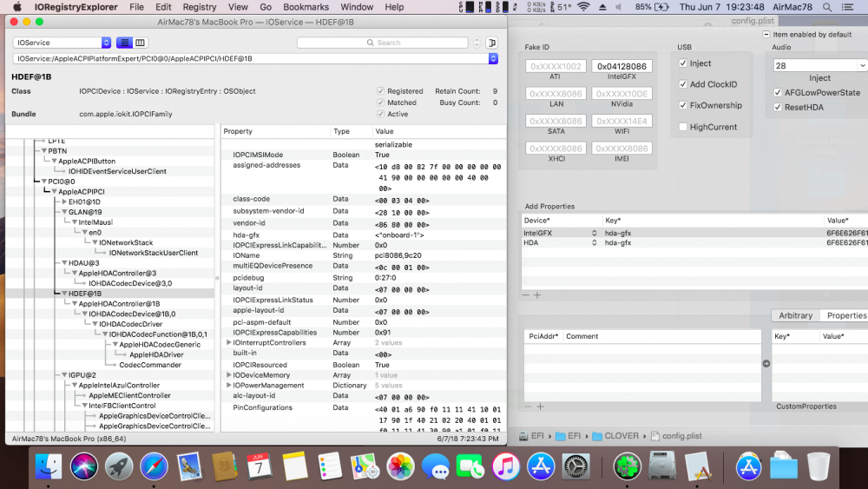Add property with plus under Add Properties
The height and width of the screenshot is (489, 868).
pos(537,295)
